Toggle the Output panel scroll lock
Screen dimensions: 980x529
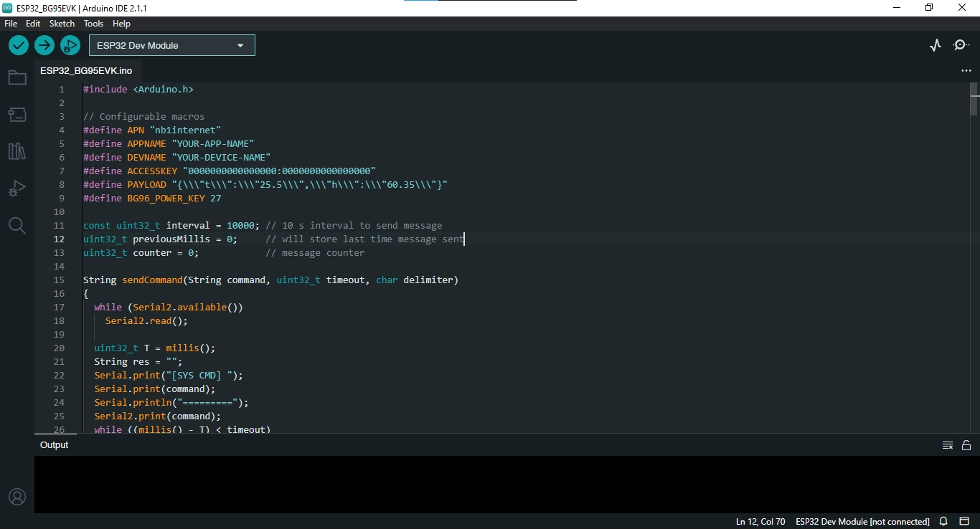click(x=966, y=445)
